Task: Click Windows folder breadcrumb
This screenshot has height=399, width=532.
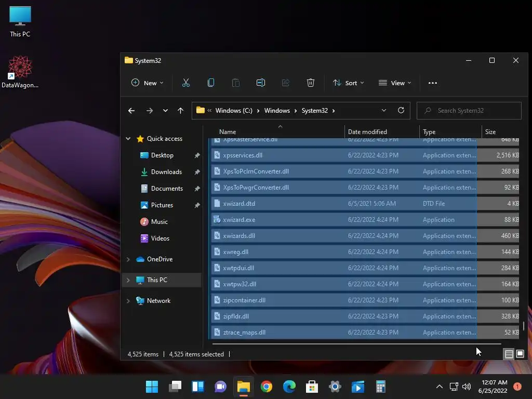Action: pyautogui.click(x=277, y=111)
